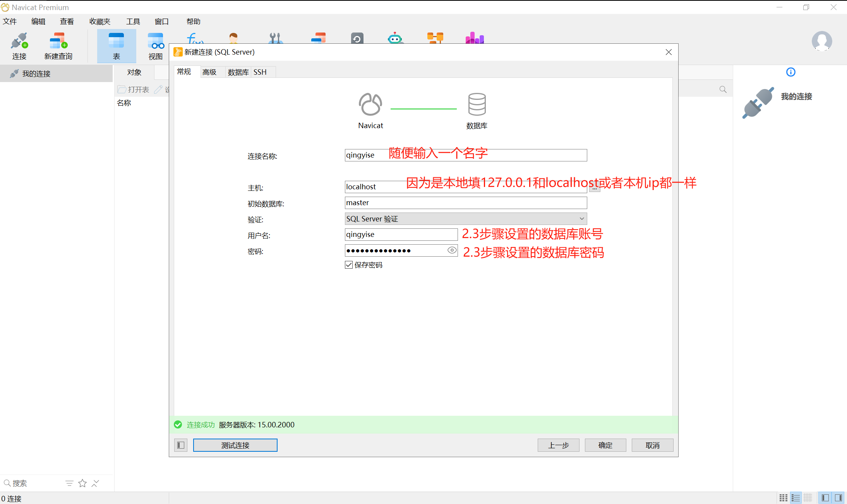
Task: Switch to the 高级 tab
Action: 209,72
